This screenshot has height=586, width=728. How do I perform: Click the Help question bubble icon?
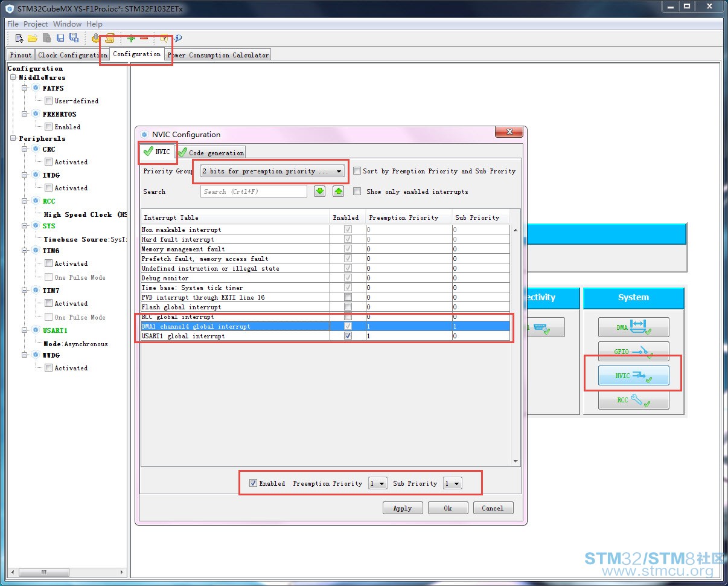tap(164, 39)
